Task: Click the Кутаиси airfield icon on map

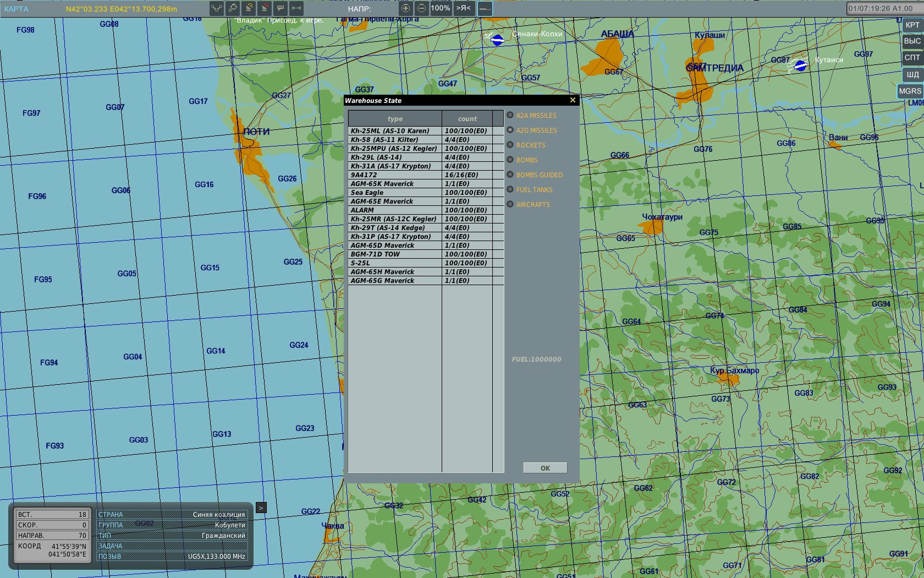Action: (x=800, y=66)
